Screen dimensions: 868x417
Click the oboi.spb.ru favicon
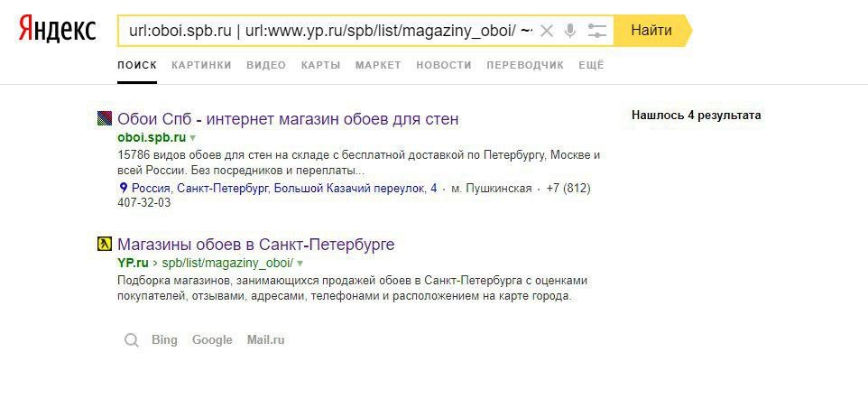tap(105, 118)
